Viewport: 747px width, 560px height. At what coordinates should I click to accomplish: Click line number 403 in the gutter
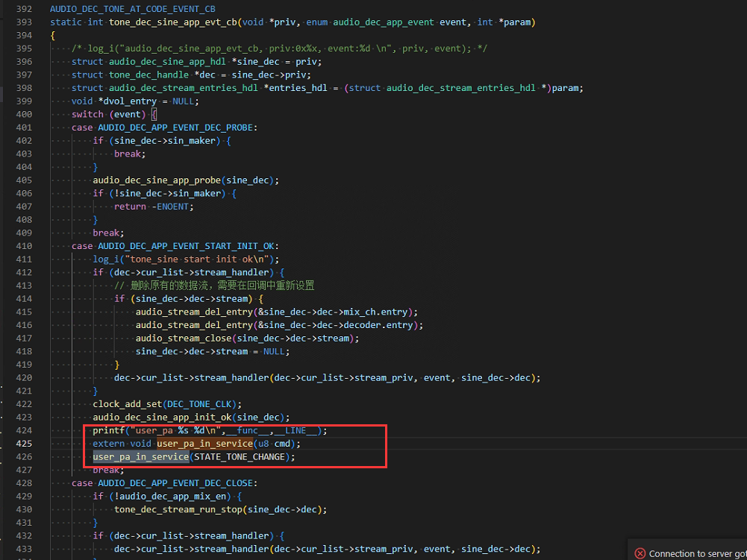[x=24, y=154]
